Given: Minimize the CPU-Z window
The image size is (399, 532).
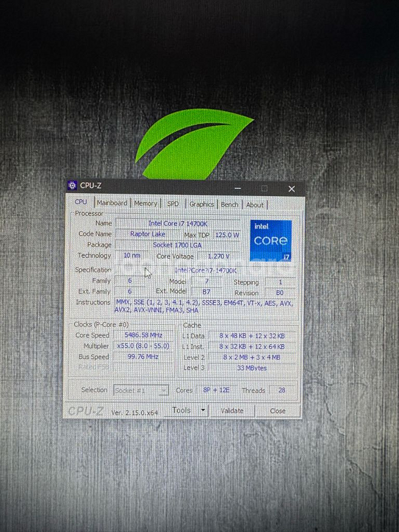Looking at the screenshot, I should pyautogui.click(x=238, y=188).
